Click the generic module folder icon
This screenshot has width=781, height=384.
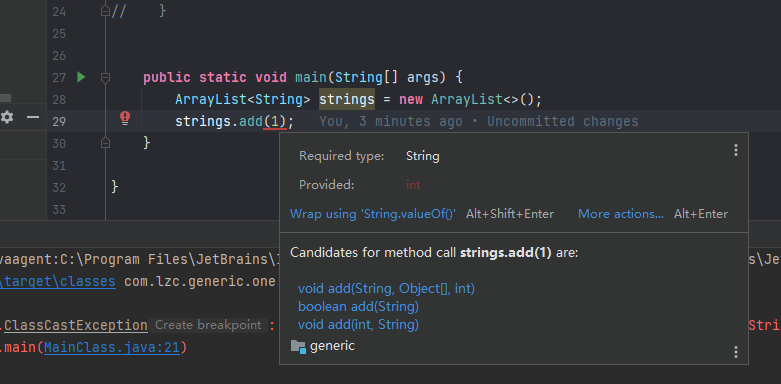point(298,346)
